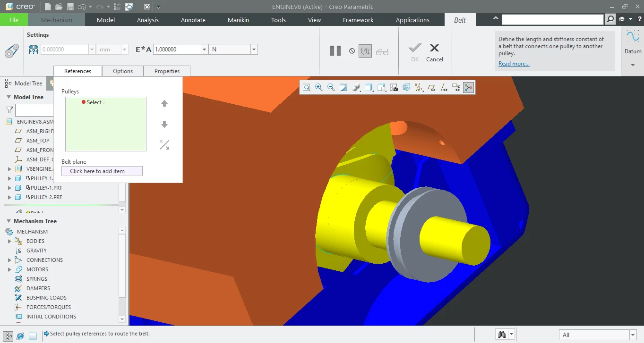Viewport: 644px width, 343px height.
Task: Click the E*A stiffness value field
Action: click(x=177, y=50)
